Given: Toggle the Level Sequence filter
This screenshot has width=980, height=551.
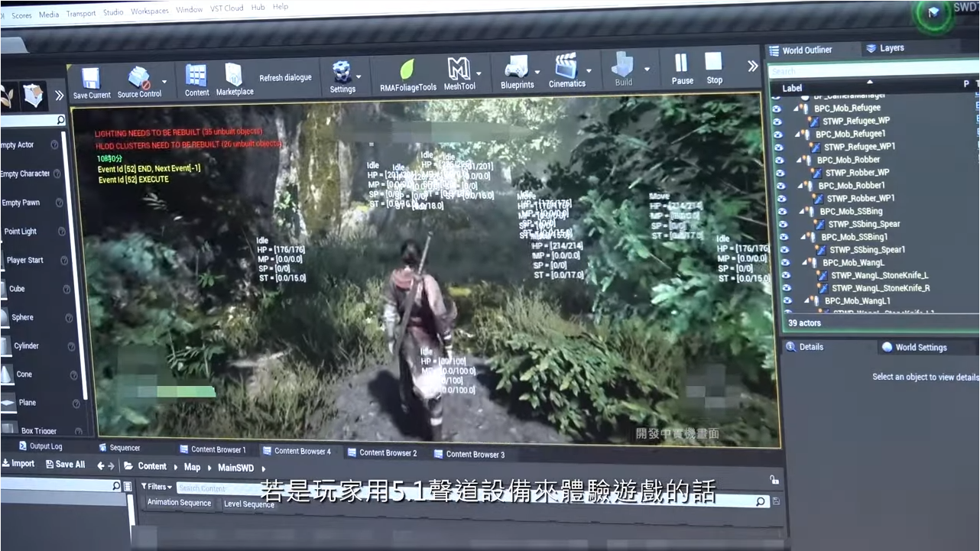Looking at the screenshot, I should [248, 504].
